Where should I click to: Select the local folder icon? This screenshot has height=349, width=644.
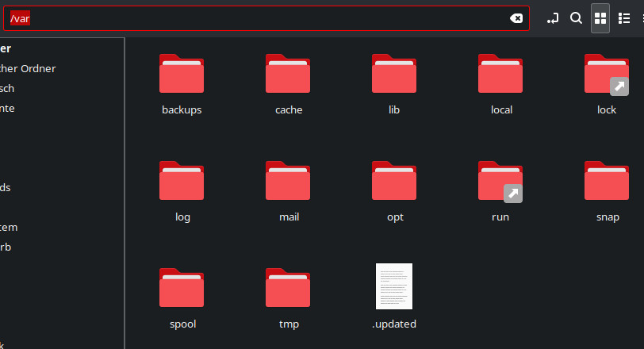click(500, 75)
